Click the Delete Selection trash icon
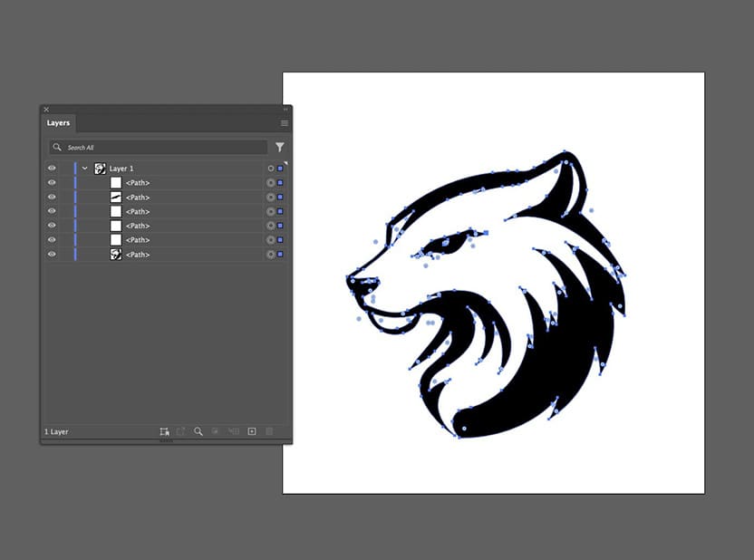 click(268, 431)
